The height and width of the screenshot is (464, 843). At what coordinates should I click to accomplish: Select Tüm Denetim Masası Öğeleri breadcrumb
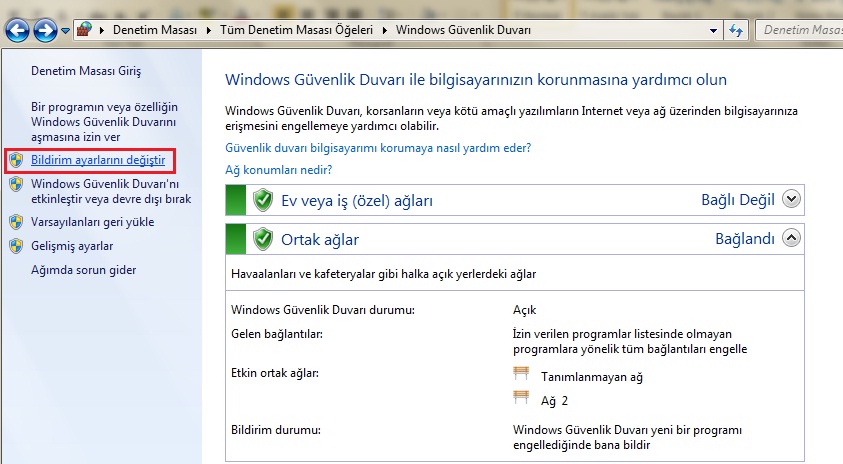tap(296, 30)
